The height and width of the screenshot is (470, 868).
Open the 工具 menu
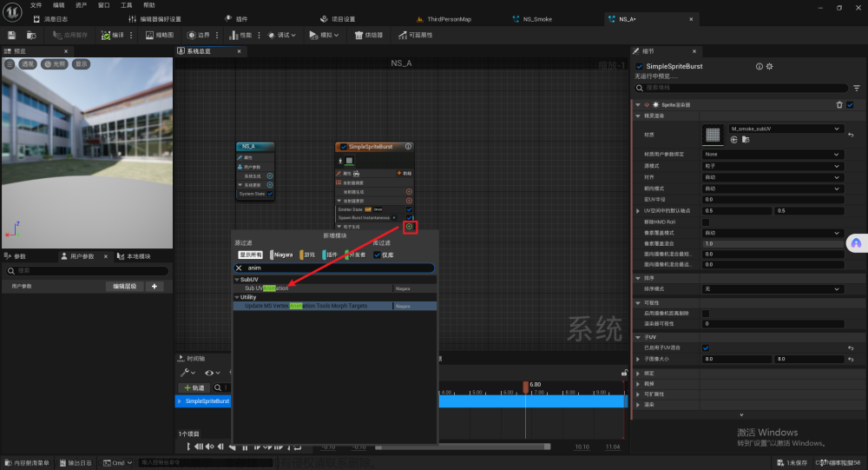coord(127,5)
